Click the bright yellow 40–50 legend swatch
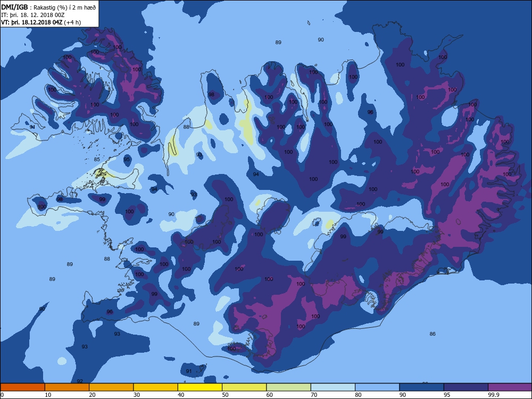The height and width of the screenshot is (399, 532). [x=200, y=387]
